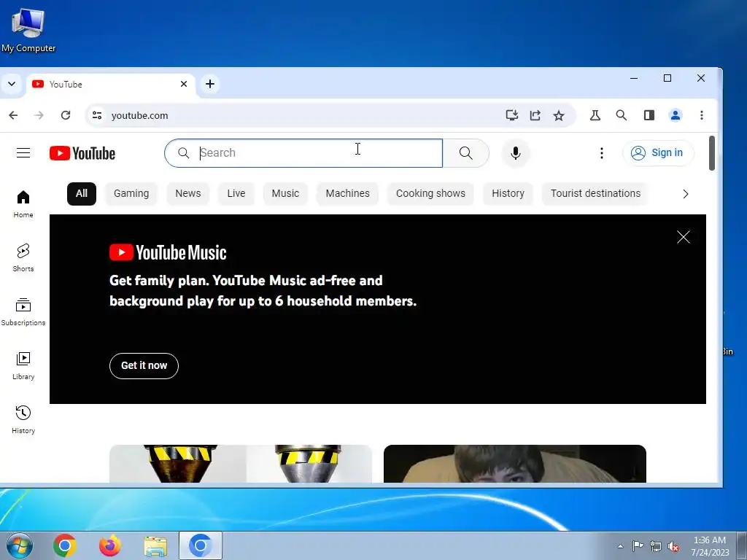This screenshot has height=560, width=747.
Task: Show hidden system tray icons
Action: point(620,546)
